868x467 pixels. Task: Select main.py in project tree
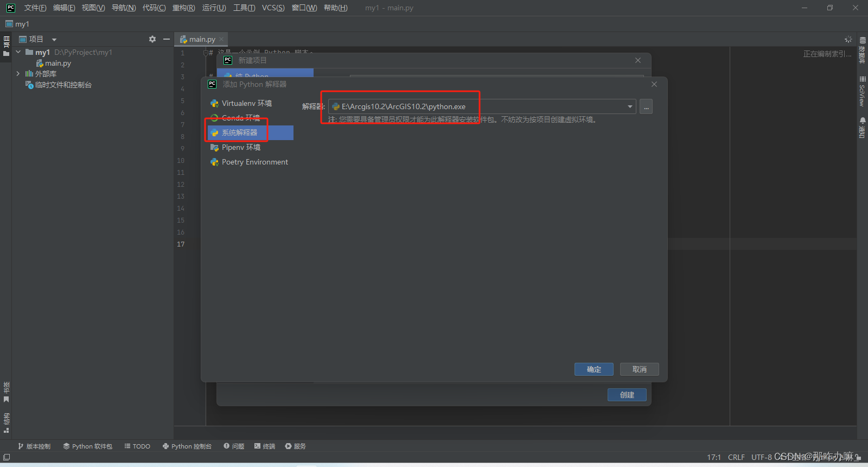[53, 63]
